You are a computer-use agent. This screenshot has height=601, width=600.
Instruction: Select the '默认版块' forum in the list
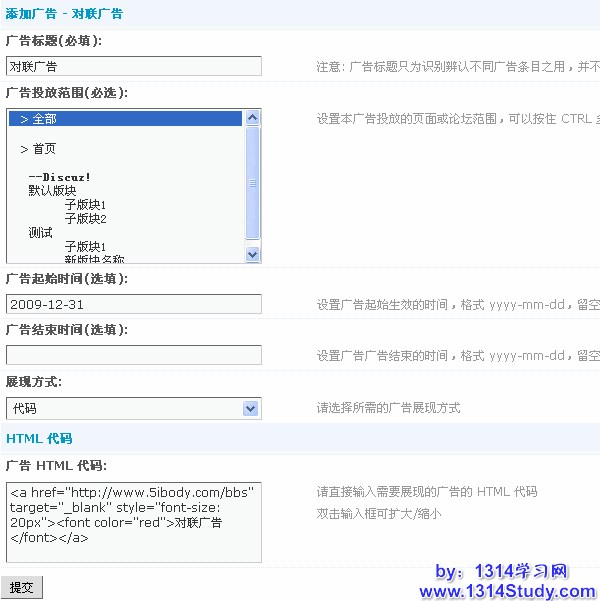coord(53,190)
